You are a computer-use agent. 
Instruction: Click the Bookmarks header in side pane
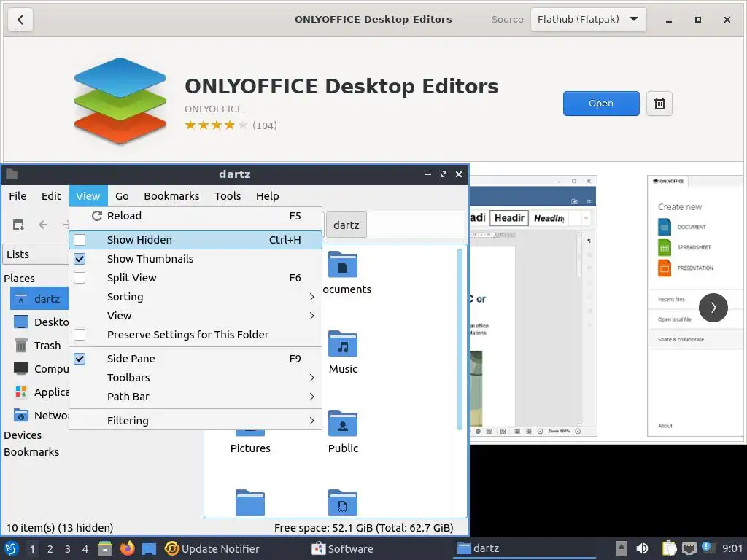click(31, 452)
